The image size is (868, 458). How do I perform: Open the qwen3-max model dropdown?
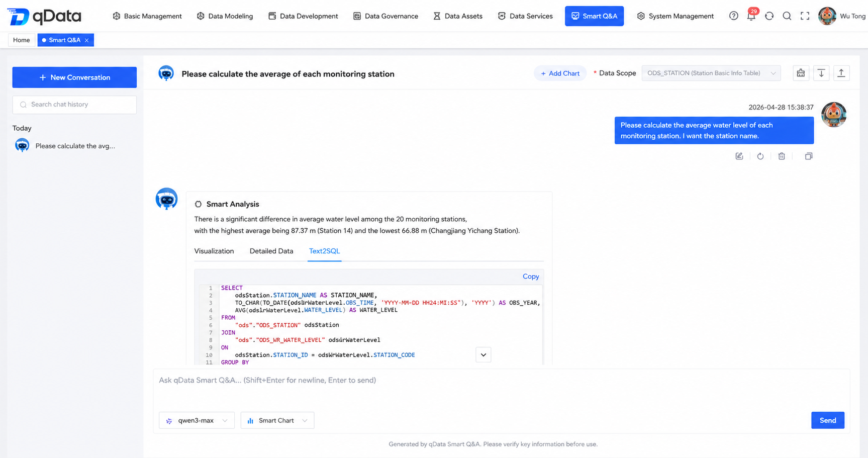coord(197,420)
